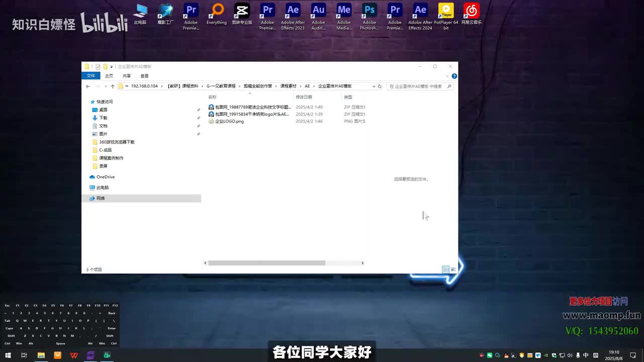Go to 192.168.0.104 in address breadcrumb
Image resolution: width=644 pixels, height=362 pixels.
coord(144,86)
